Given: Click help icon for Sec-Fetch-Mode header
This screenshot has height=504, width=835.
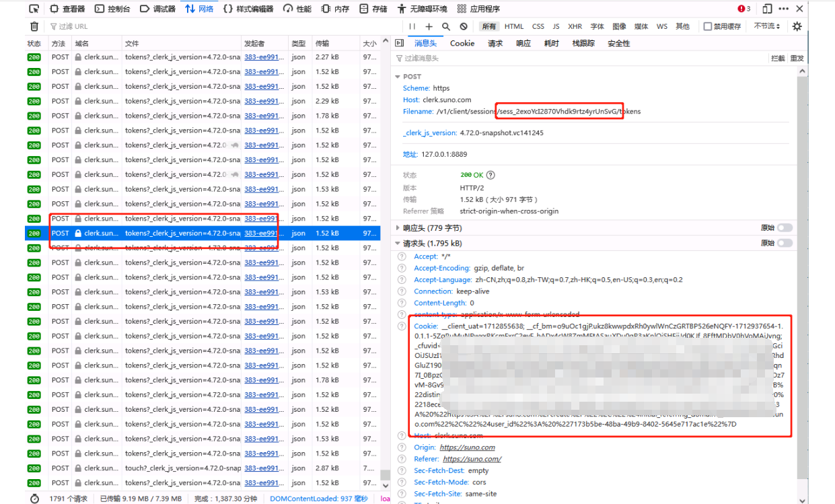Looking at the screenshot, I should tap(402, 482).
